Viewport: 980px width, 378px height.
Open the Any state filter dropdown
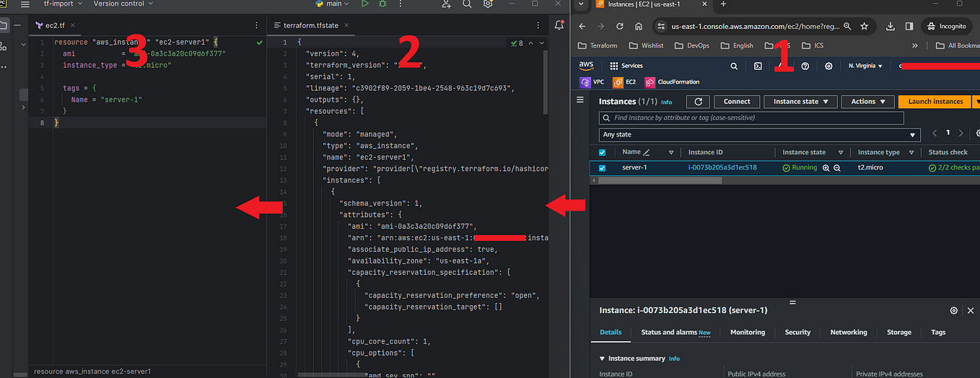pos(760,135)
